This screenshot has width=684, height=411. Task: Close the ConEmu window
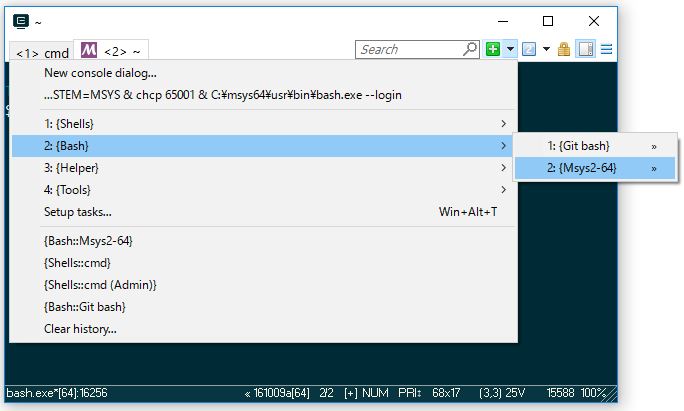pyautogui.click(x=594, y=21)
